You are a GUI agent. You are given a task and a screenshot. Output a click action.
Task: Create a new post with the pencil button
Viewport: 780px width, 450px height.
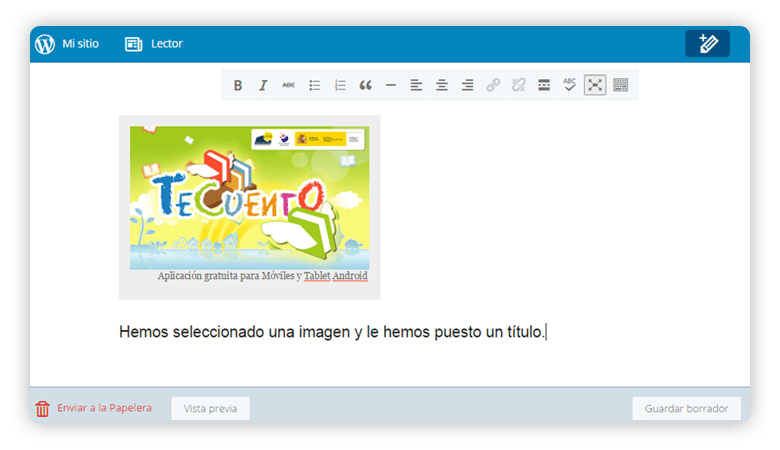coord(707,44)
